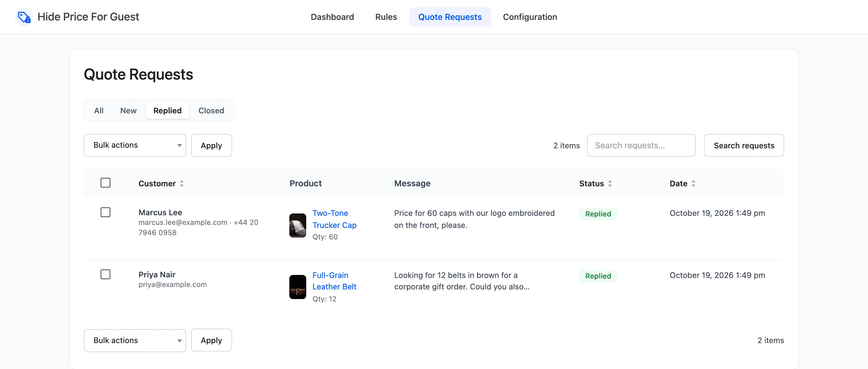Click the bottom '2 items' count
868x369 pixels.
[771, 340]
